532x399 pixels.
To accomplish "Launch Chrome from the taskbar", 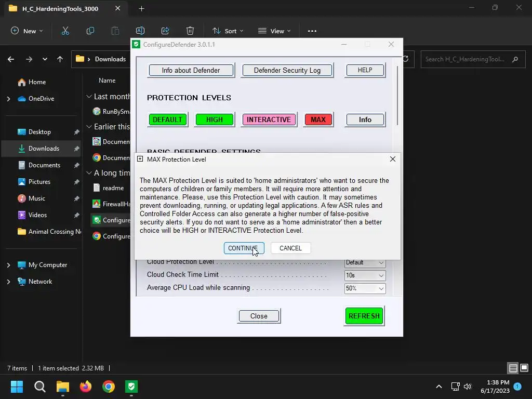I will click(x=109, y=387).
